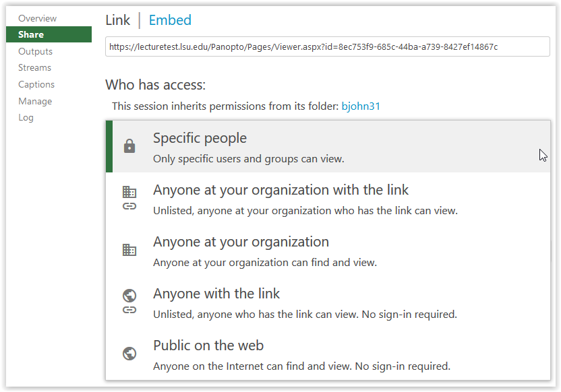Go to Overview in the sidebar

click(38, 18)
